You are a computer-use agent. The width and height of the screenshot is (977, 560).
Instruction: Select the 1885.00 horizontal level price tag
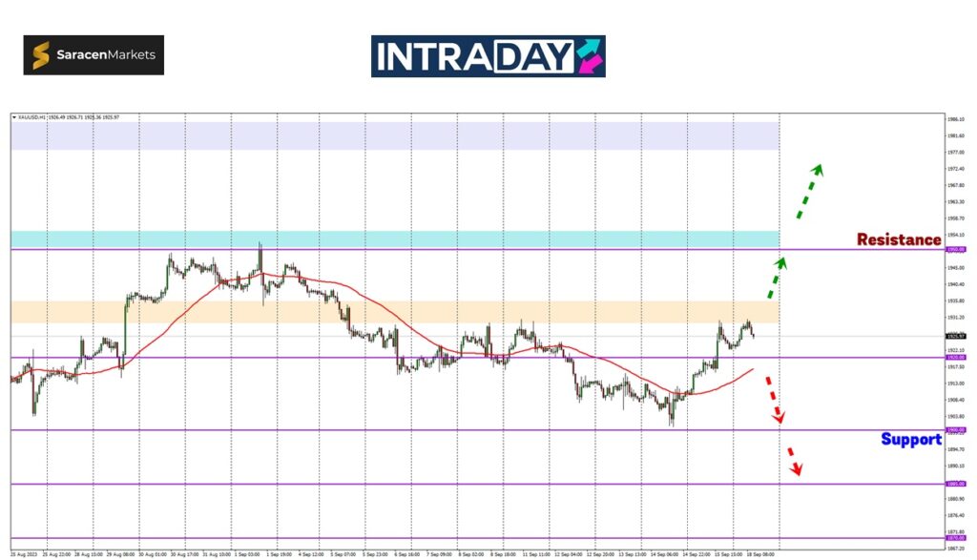coord(955,484)
